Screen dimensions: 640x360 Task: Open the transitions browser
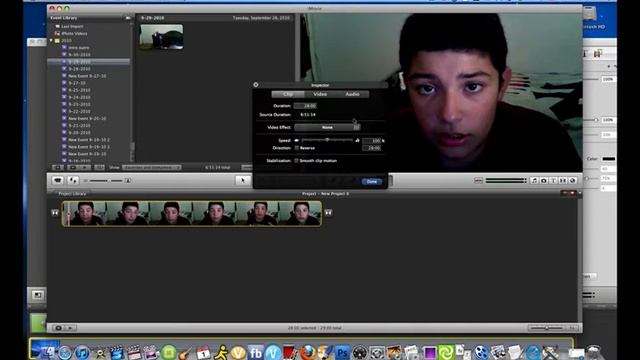[x=563, y=180]
